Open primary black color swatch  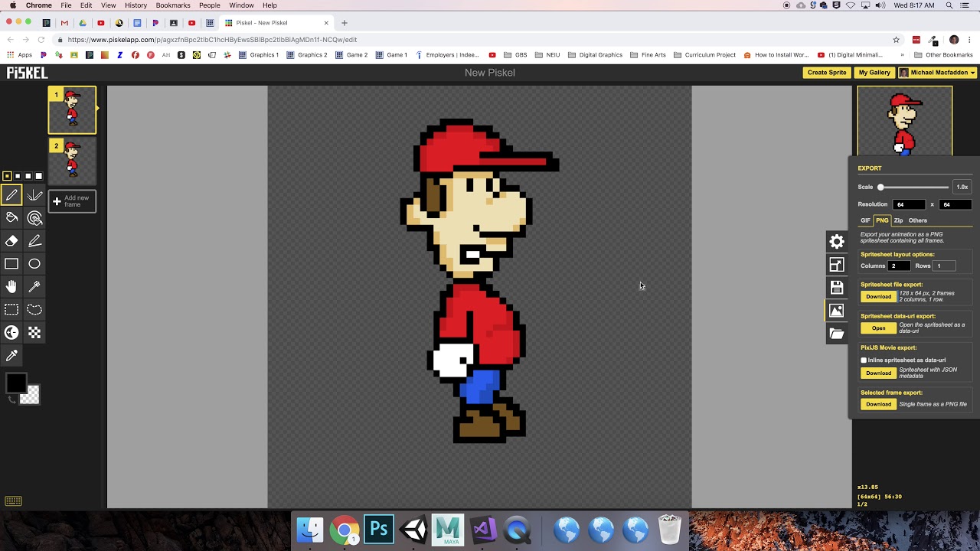[15, 383]
